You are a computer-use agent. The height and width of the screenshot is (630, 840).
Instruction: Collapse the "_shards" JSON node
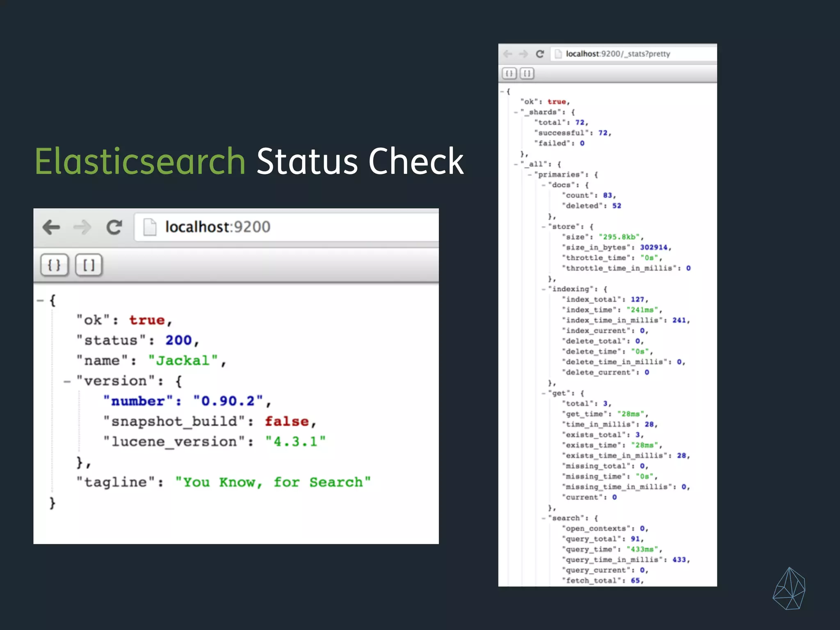[x=516, y=112]
